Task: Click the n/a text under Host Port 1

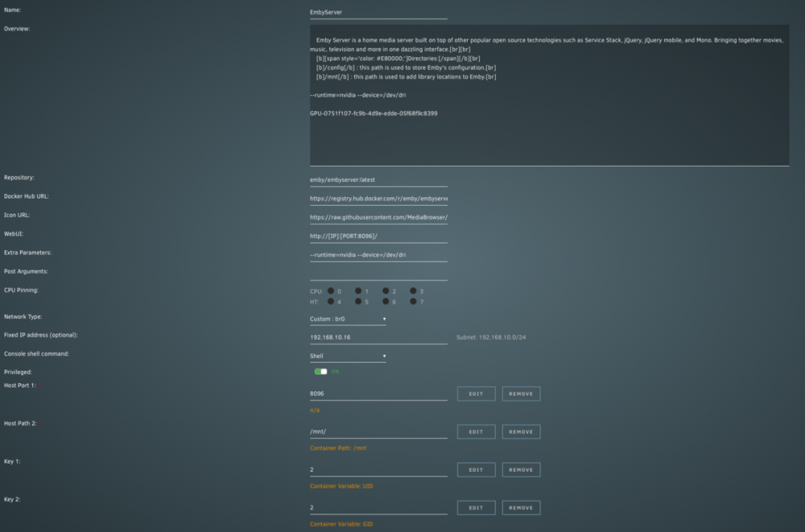Action: [314, 410]
